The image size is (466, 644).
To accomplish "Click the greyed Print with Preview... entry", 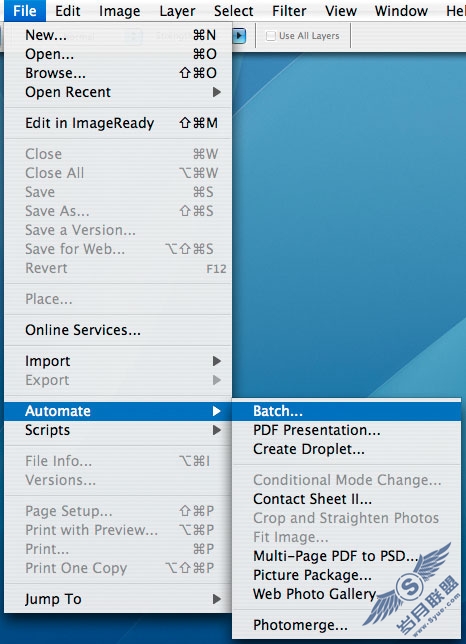I will (x=118, y=530).
